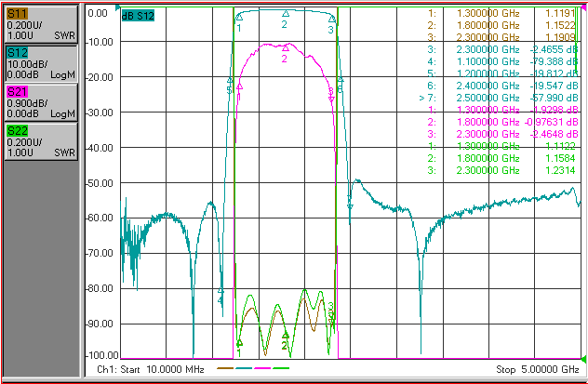Viewport: 588px width, 384px height.
Task: Select the S21 trace status box
Action: 41,102
